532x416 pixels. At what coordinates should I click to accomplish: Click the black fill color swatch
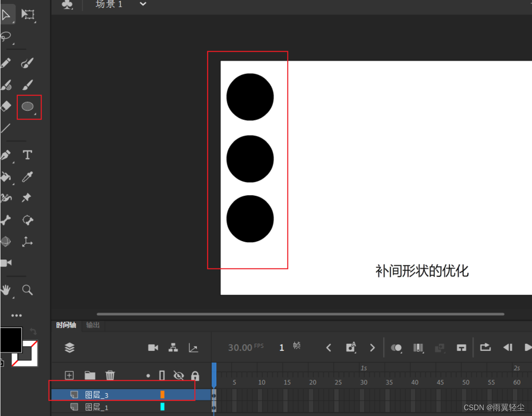click(11, 340)
